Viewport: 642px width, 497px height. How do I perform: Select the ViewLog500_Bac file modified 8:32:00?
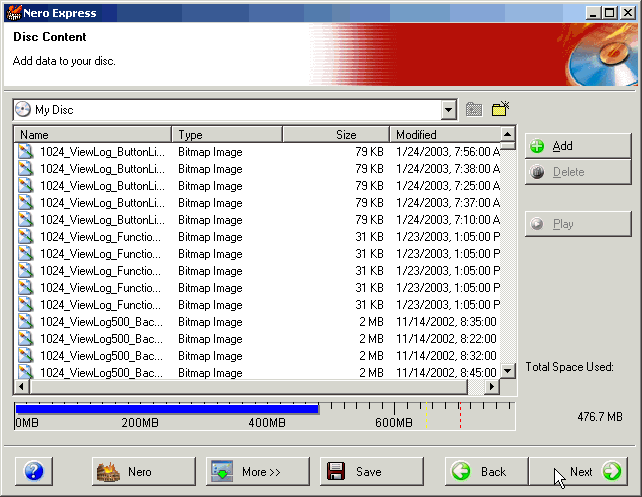tap(258, 356)
